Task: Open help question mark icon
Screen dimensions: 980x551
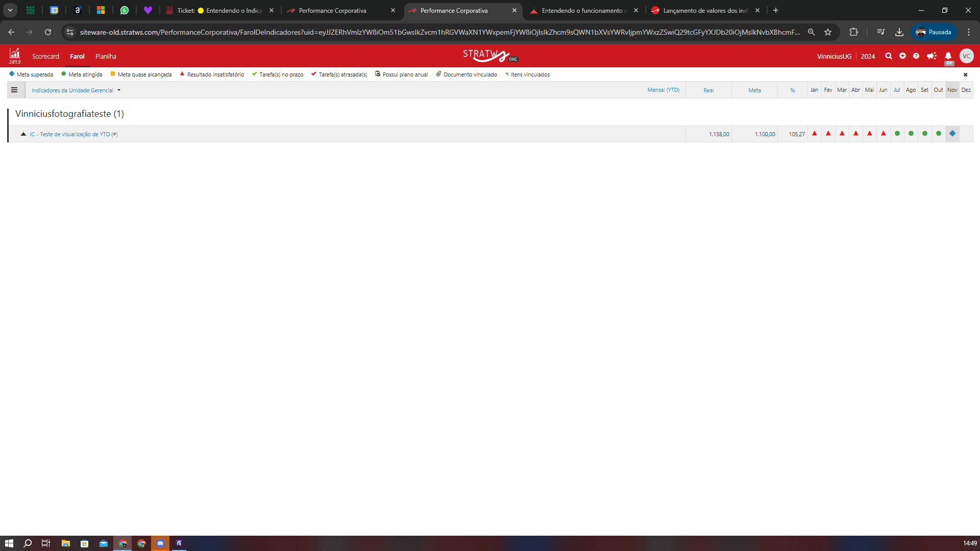Action: pyautogui.click(x=916, y=56)
